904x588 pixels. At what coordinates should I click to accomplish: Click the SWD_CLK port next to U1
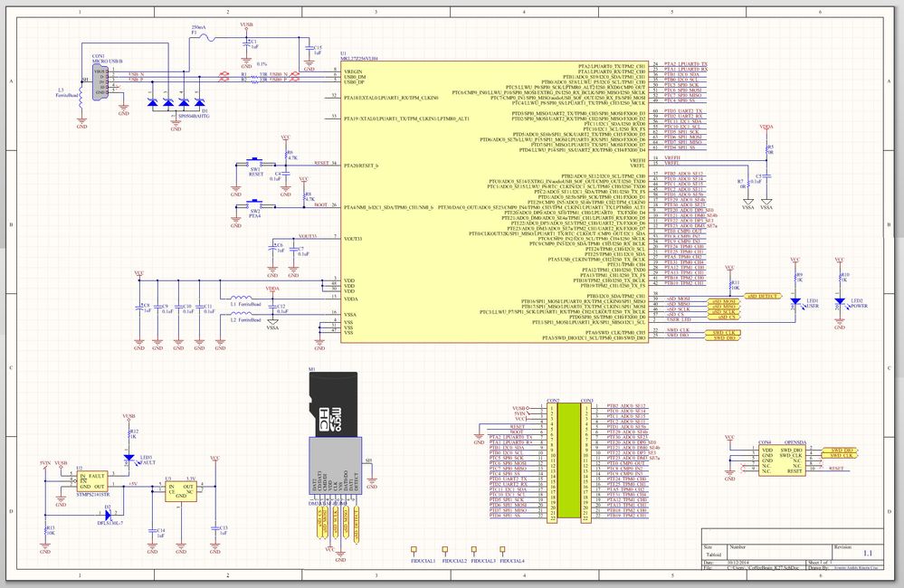click(724, 333)
